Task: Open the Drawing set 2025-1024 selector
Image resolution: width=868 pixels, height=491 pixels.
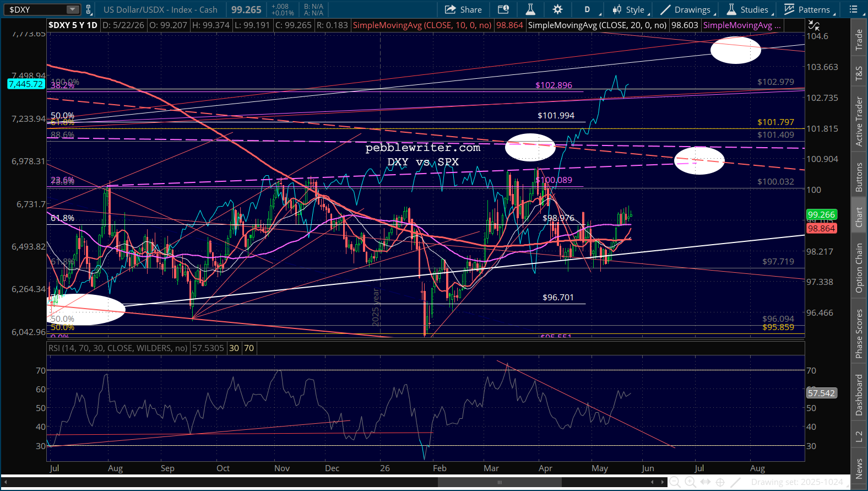Action: tap(797, 482)
